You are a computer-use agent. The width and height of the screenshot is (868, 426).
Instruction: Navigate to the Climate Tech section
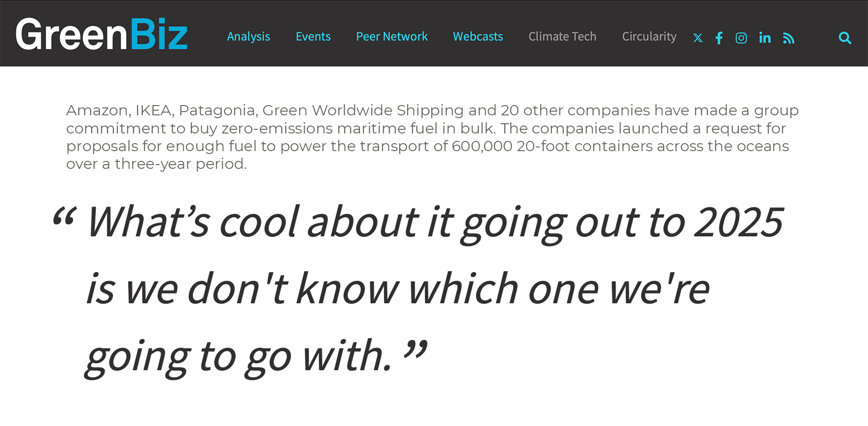[562, 36]
